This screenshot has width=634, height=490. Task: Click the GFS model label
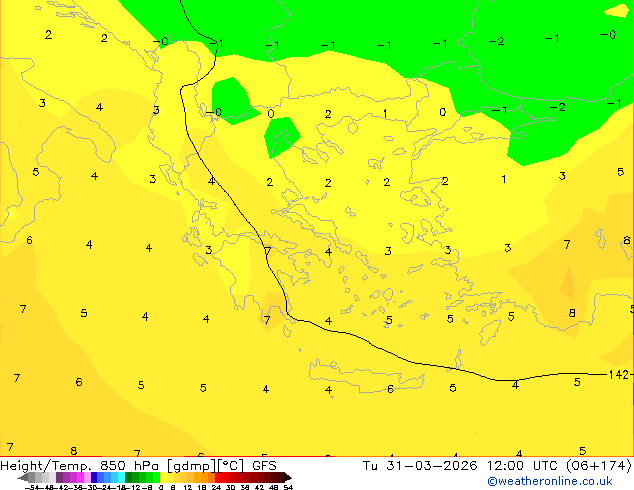click(264, 466)
